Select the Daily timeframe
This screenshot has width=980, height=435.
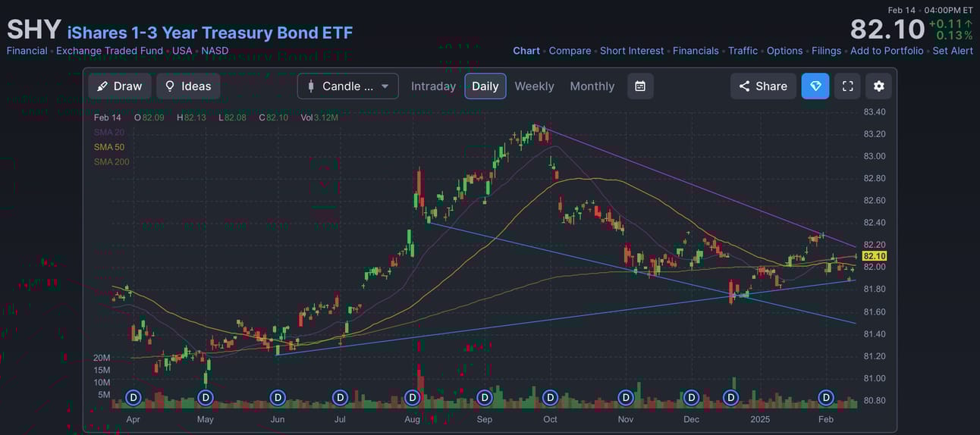tap(485, 86)
